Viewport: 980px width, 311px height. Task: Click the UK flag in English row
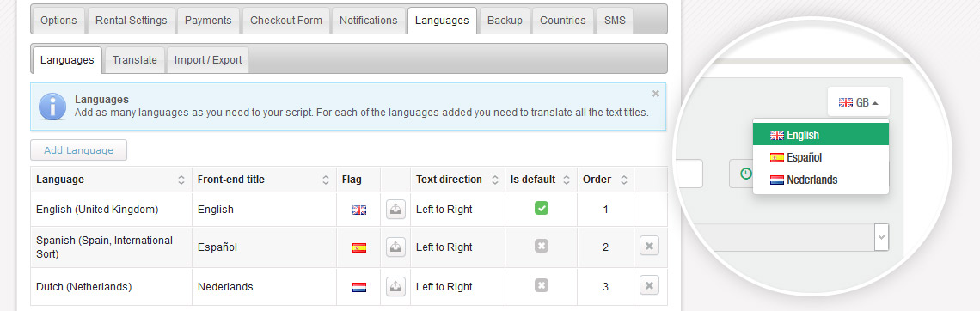(x=359, y=210)
